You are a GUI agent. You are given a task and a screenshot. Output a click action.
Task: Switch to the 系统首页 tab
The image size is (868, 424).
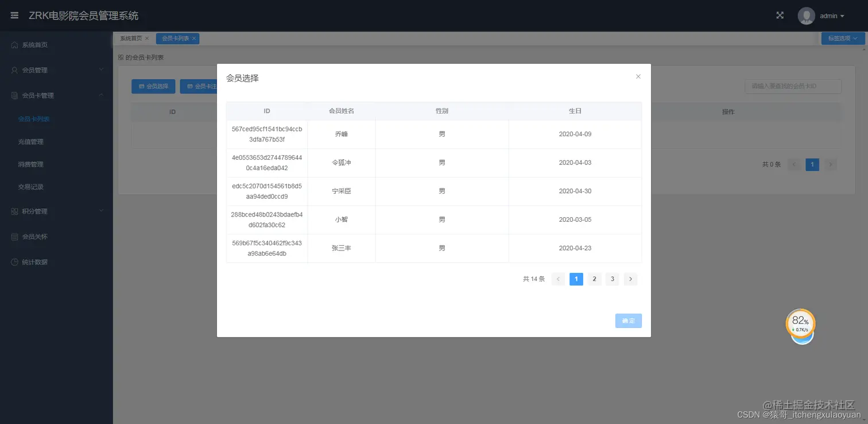(x=131, y=38)
